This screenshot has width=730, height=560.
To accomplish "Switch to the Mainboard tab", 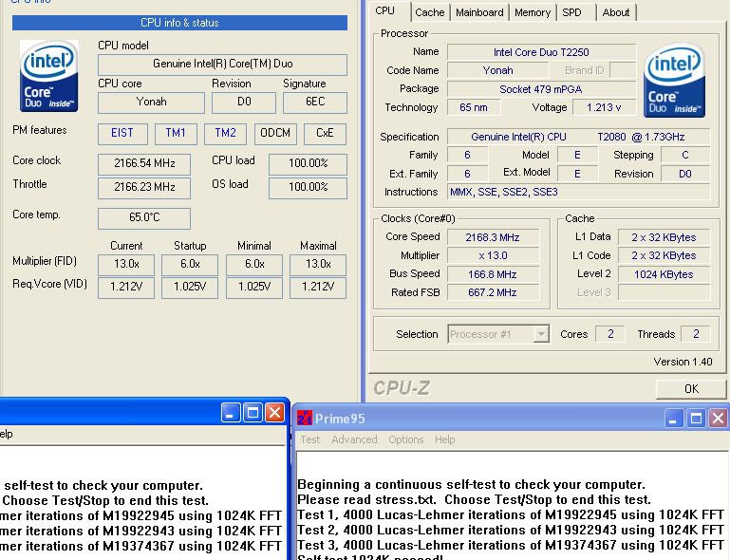I will pyautogui.click(x=479, y=12).
